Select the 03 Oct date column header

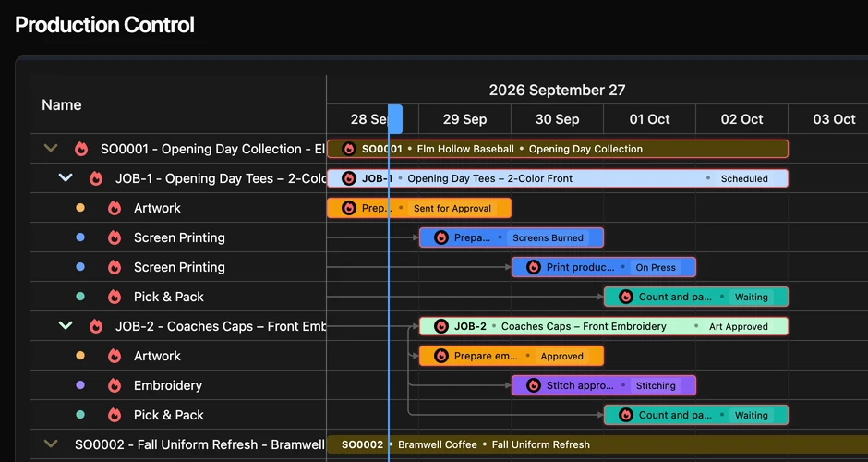(x=828, y=119)
